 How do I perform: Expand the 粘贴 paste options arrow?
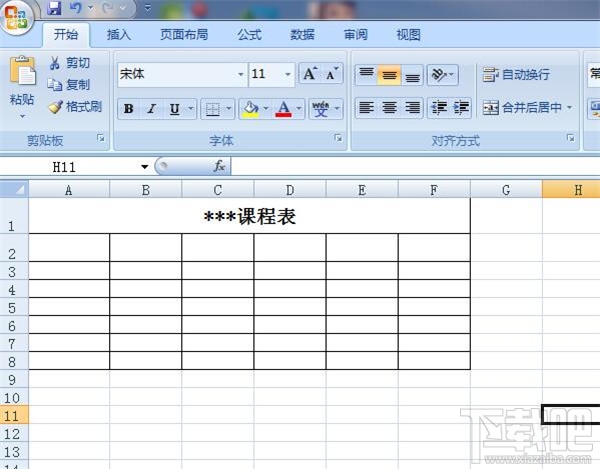(22, 116)
